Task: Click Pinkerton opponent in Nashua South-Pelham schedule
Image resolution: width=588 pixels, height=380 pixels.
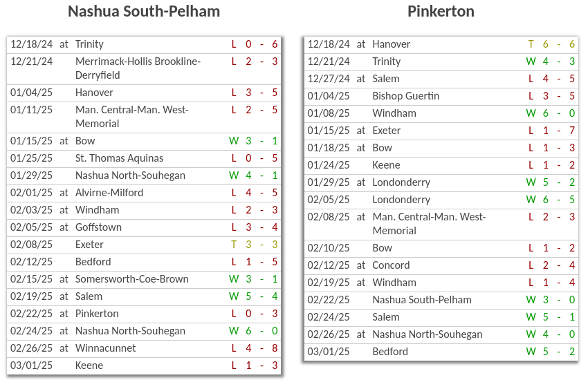Action: tap(97, 314)
